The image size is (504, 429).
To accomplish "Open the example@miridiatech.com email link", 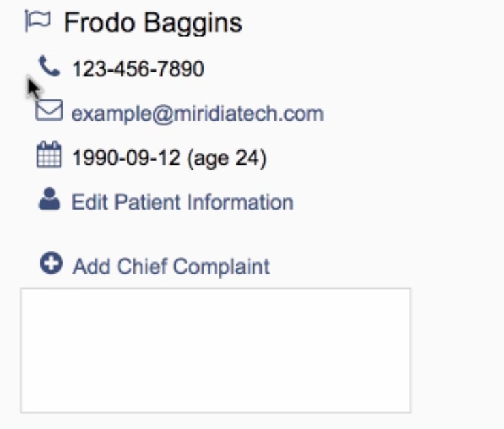I will 198,114.
